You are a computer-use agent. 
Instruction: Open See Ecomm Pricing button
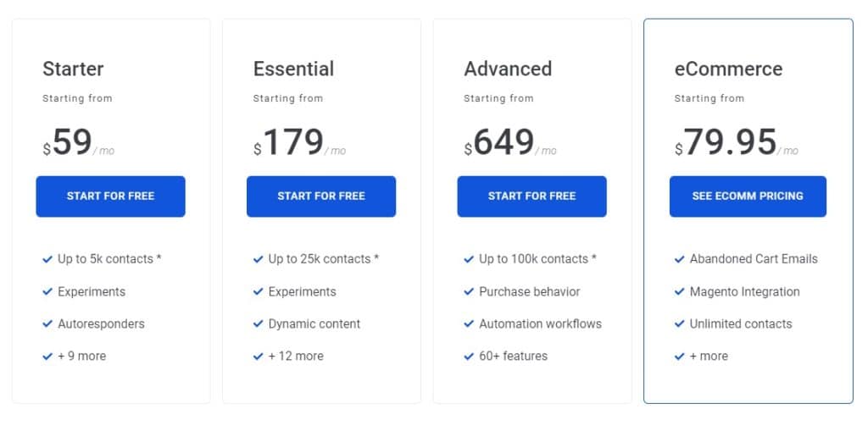[x=748, y=196]
